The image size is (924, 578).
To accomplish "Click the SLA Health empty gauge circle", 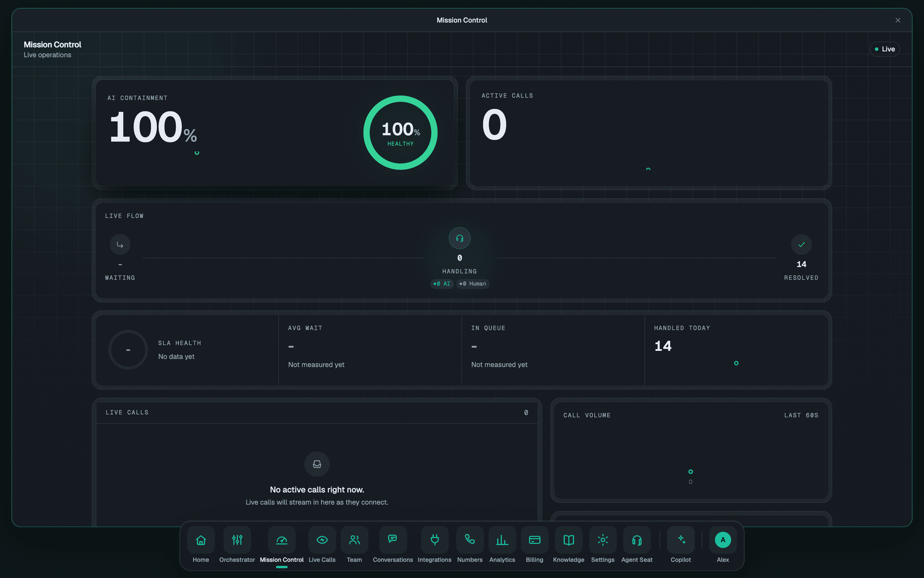I will (128, 349).
